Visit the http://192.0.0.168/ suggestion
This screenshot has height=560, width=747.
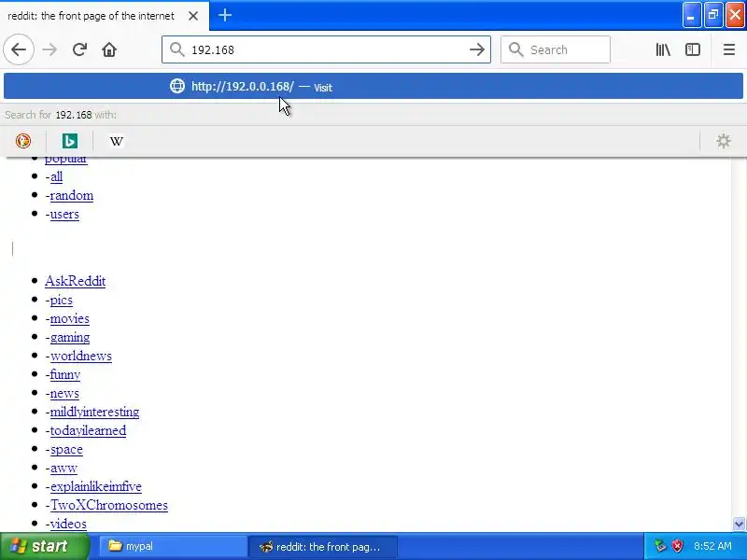tap(373, 86)
